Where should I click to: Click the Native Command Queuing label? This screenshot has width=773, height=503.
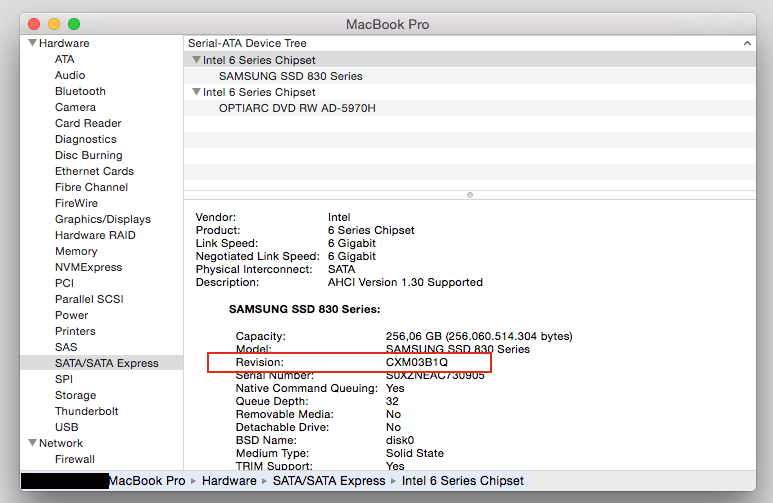tap(307, 389)
